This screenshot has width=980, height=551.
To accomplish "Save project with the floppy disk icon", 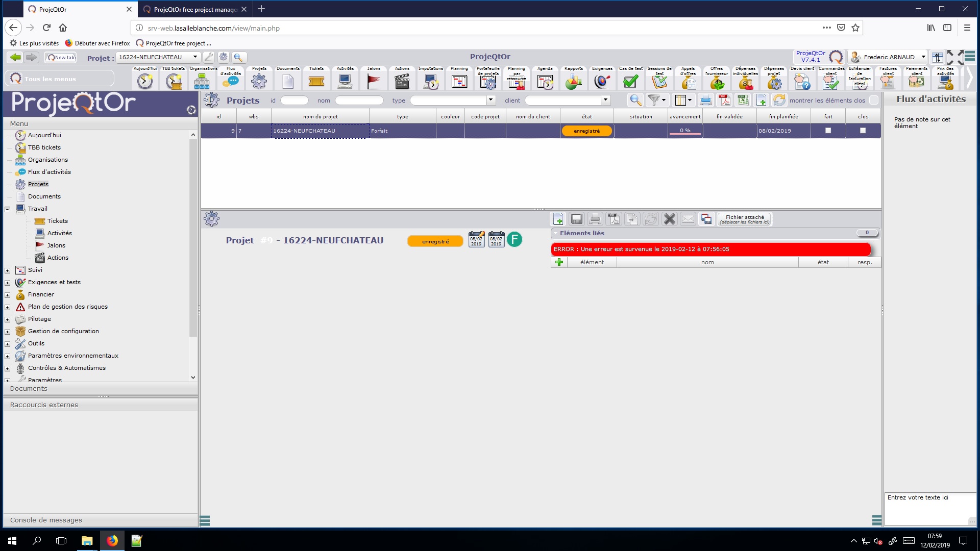I will pyautogui.click(x=577, y=219).
